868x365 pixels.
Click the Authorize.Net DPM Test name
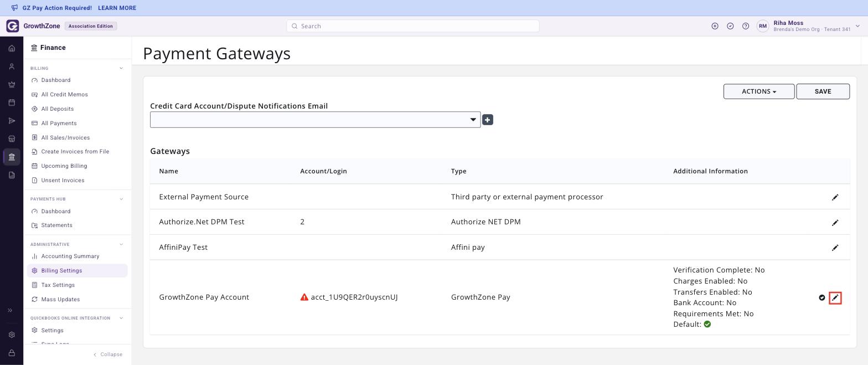[x=201, y=222]
